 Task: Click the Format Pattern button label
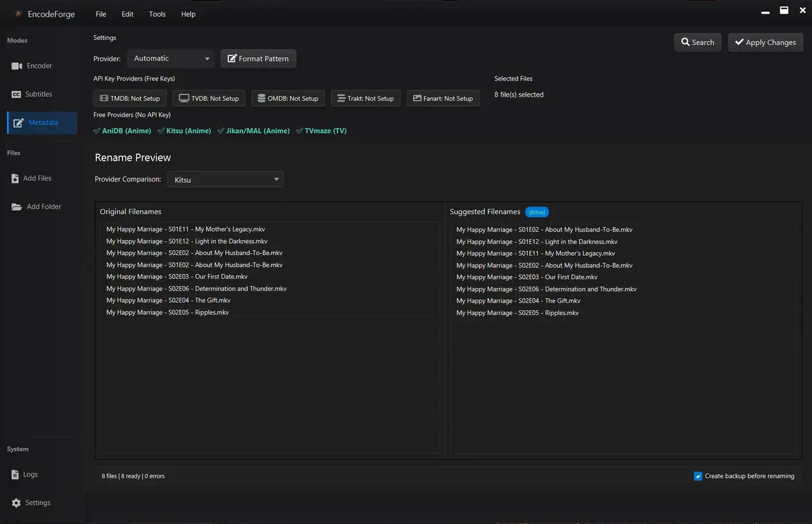click(x=264, y=59)
